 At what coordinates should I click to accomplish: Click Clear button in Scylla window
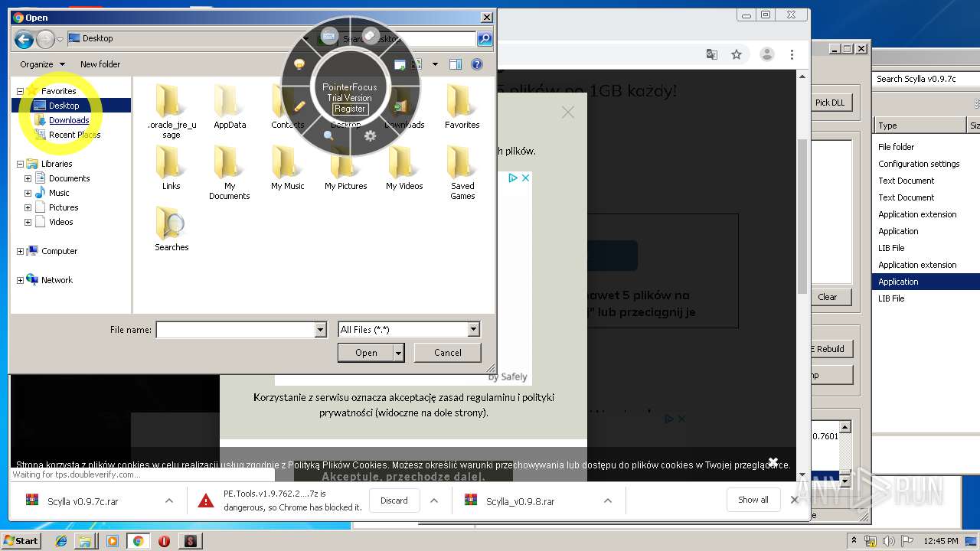pyautogui.click(x=828, y=297)
